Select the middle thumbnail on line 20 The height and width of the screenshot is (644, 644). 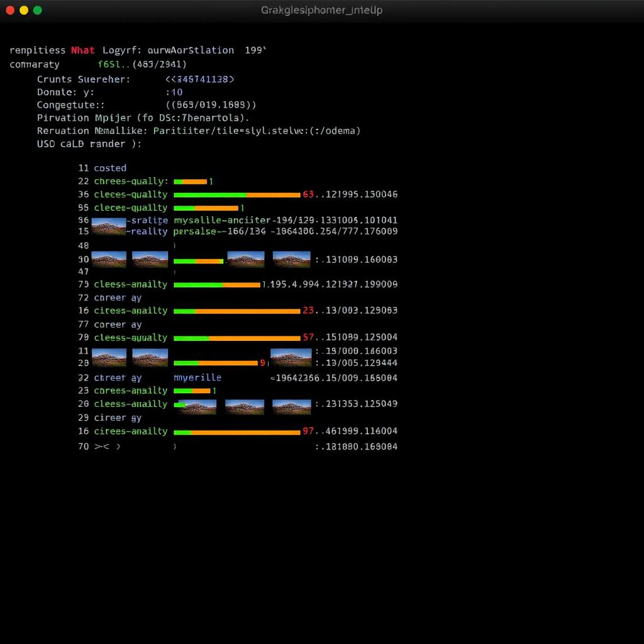(x=245, y=407)
